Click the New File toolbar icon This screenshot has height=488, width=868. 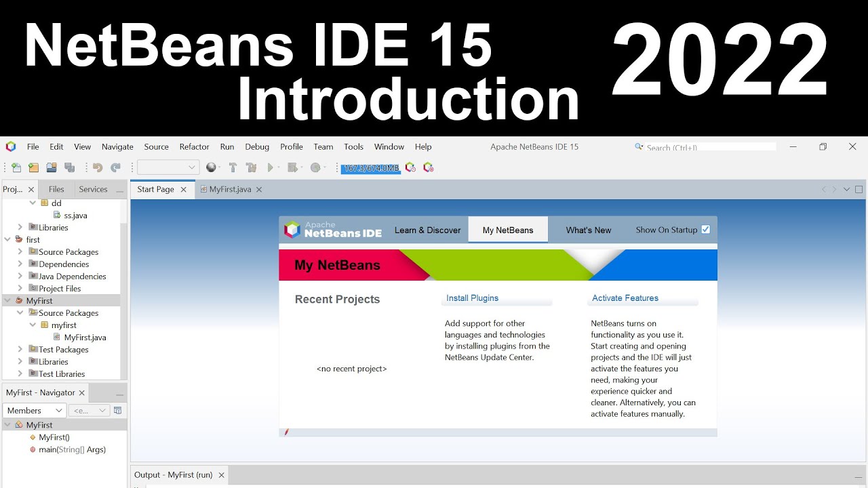pyautogui.click(x=15, y=167)
